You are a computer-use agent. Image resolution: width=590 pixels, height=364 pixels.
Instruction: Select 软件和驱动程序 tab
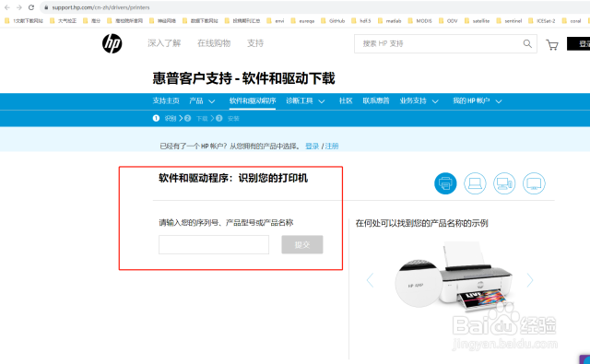pos(253,100)
